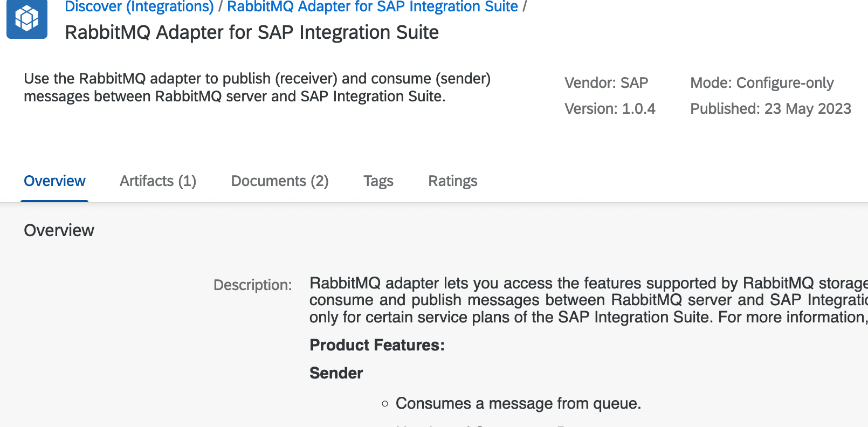Viewport: 868px width, 427px height.
Task: Click the bullet Consumes a message from queue.
Action: [518, 403]
